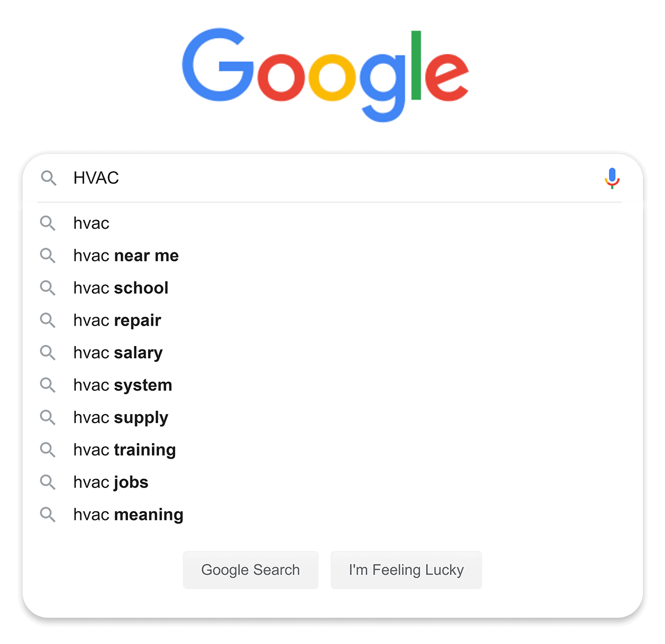This screenshot has height=644, width=665.
Task: Click the microphone voice search icon
Action: (612, 178)
